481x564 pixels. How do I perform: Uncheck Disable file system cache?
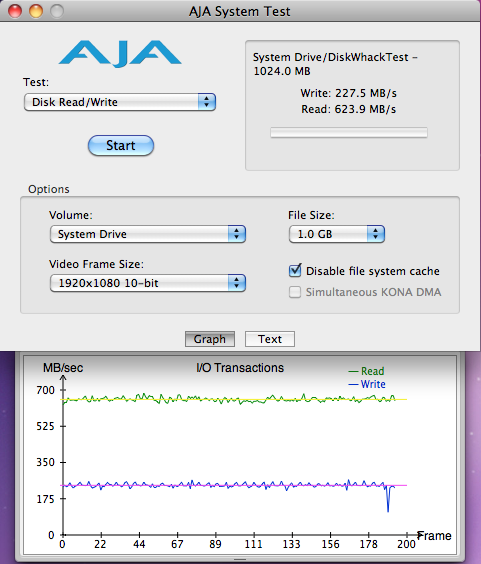[x=295, y=270]
